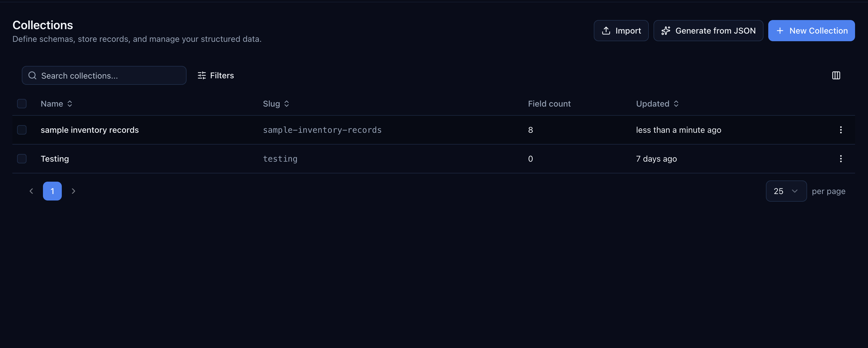This screenshot has width=868, height=348.
Task: Open actions menu for sample inventory records
Action: (x=841, y=130)
